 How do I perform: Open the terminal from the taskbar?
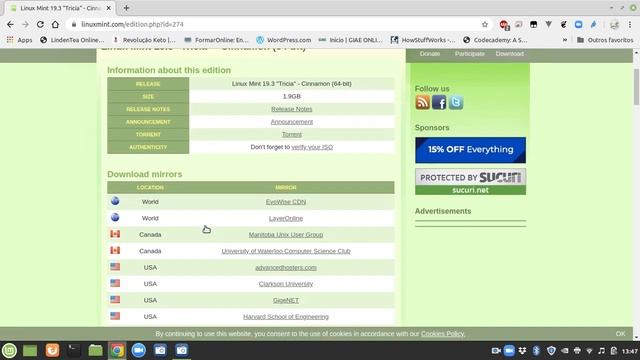[74, 350]
